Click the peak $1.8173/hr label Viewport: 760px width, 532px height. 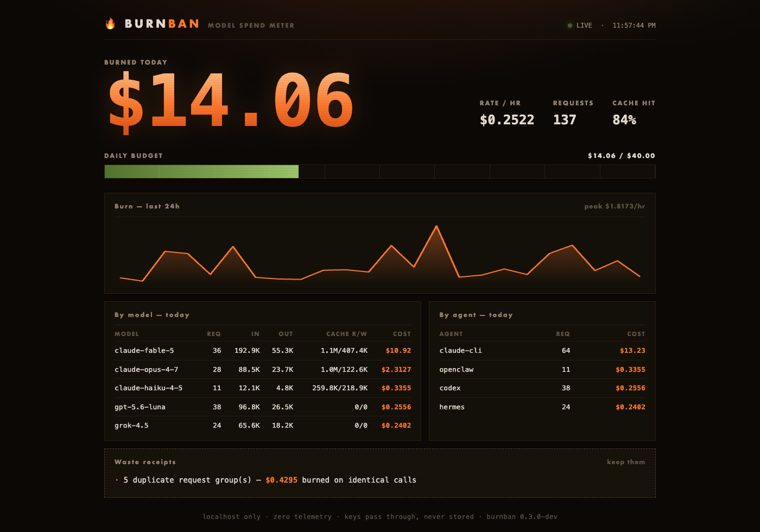(x=615, y=206)
